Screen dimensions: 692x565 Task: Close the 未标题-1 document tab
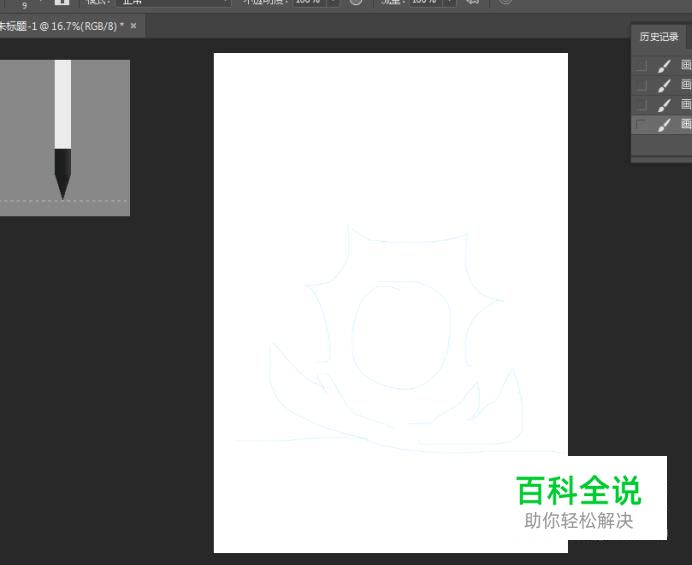click(x=134, y=26)
